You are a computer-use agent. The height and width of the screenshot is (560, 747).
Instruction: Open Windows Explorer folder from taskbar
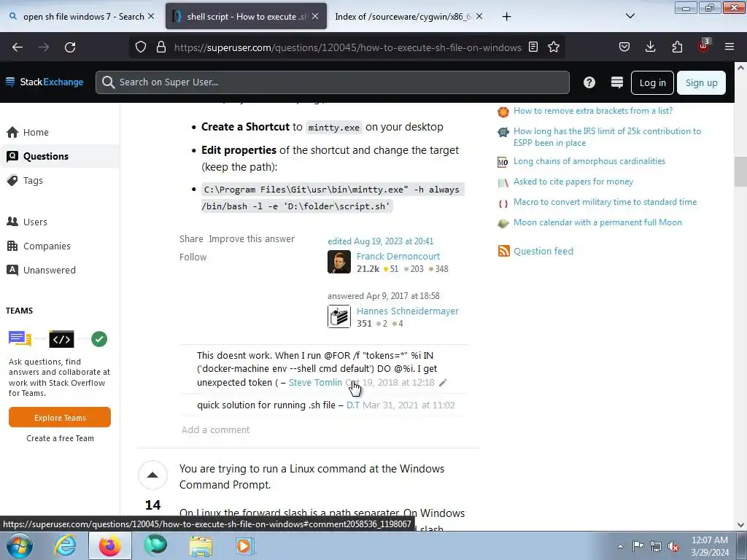click(x=201, y=545)
